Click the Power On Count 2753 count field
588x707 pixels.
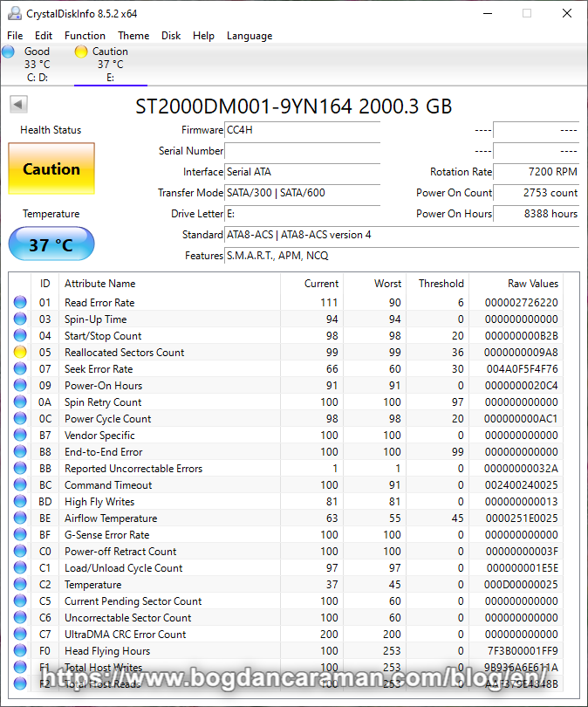[x=537, y=193]
